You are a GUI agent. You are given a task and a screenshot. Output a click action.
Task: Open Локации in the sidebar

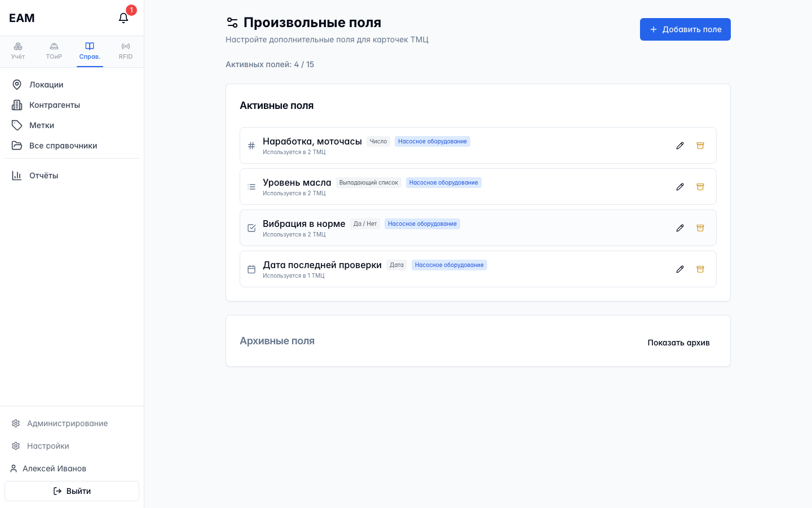[72, 85]
